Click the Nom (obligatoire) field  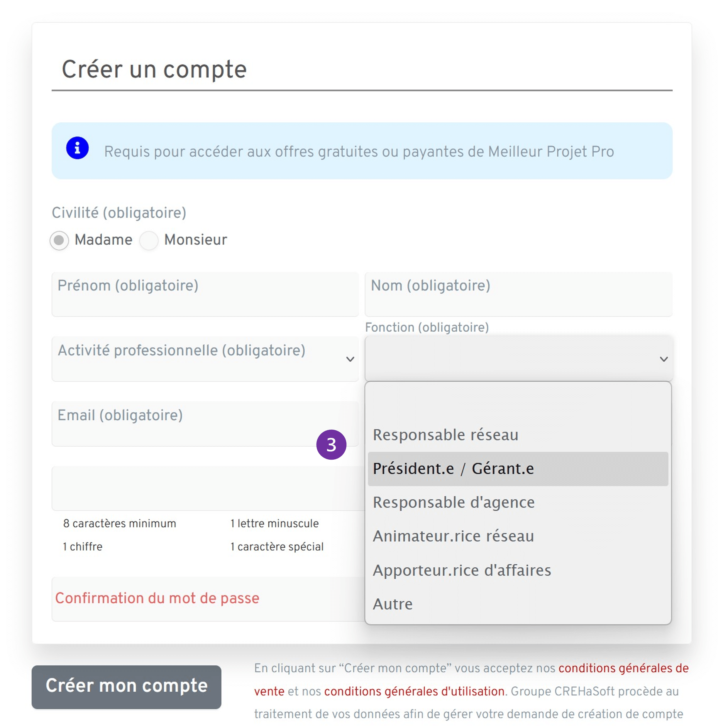click(518, 294)
